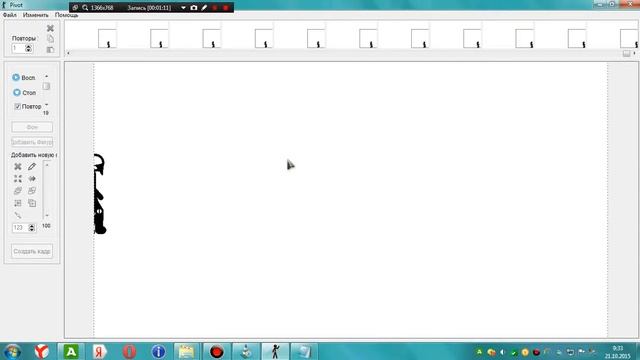
Task: Click the duplicate figure icon
Action: pyautogui.click(x=32, y=203)
